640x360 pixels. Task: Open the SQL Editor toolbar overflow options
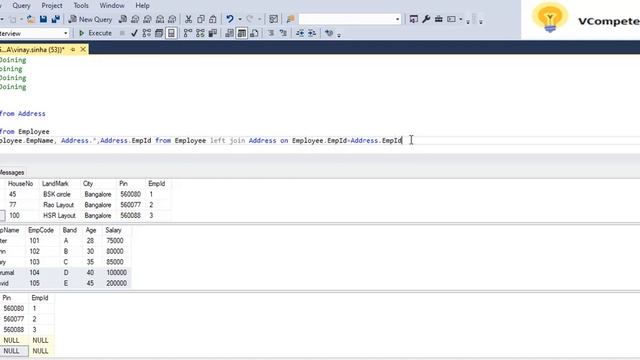(339, 35)
